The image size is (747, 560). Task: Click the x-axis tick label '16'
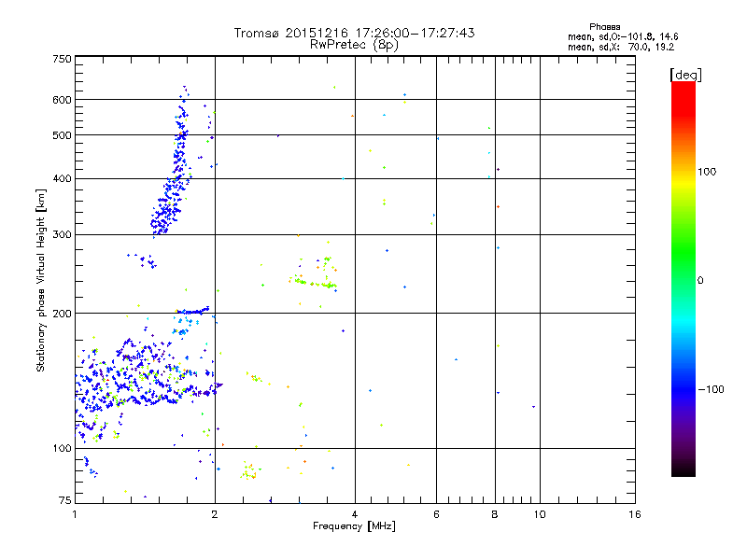635,514
